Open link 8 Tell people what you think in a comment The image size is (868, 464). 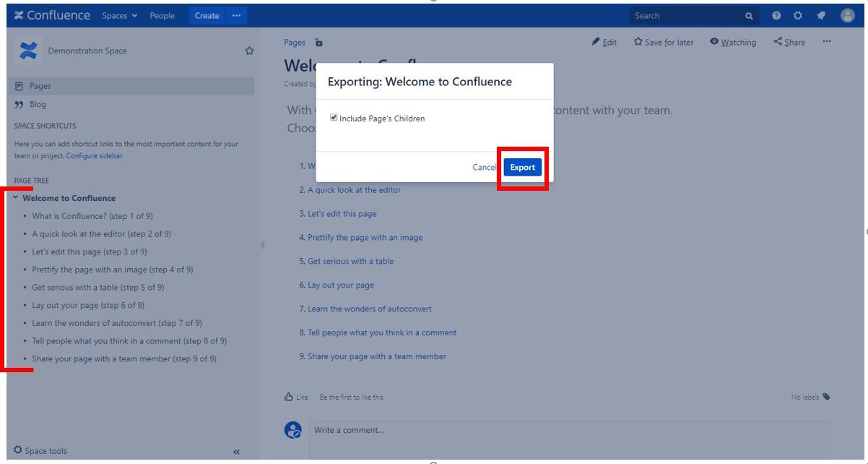(x=382, y=333)
